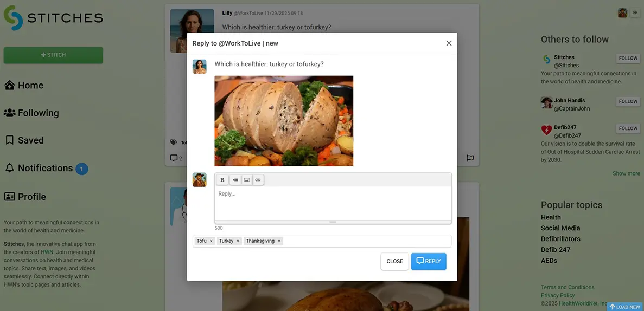Follow the John Handis account
This screenshot has height=311, width=644.
[x=628, y=101]
